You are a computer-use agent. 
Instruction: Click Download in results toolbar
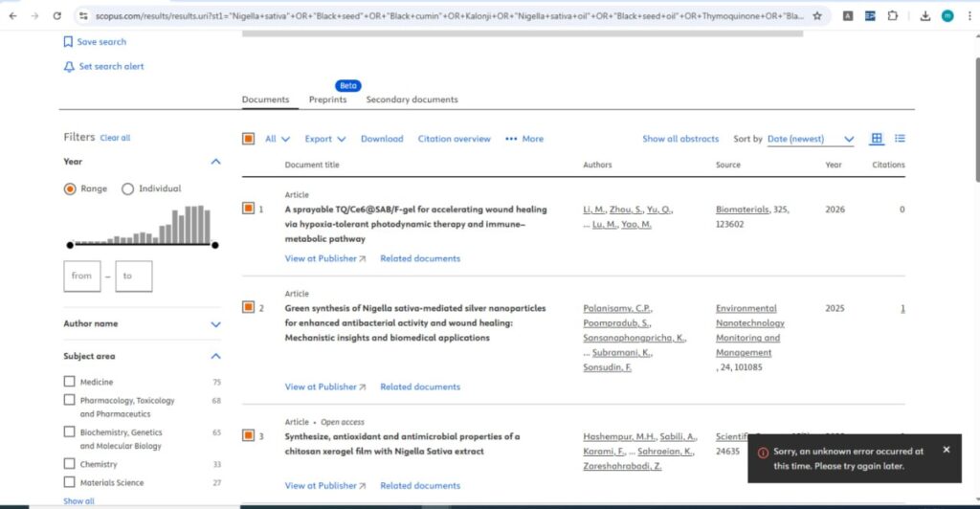coord(382,139)
